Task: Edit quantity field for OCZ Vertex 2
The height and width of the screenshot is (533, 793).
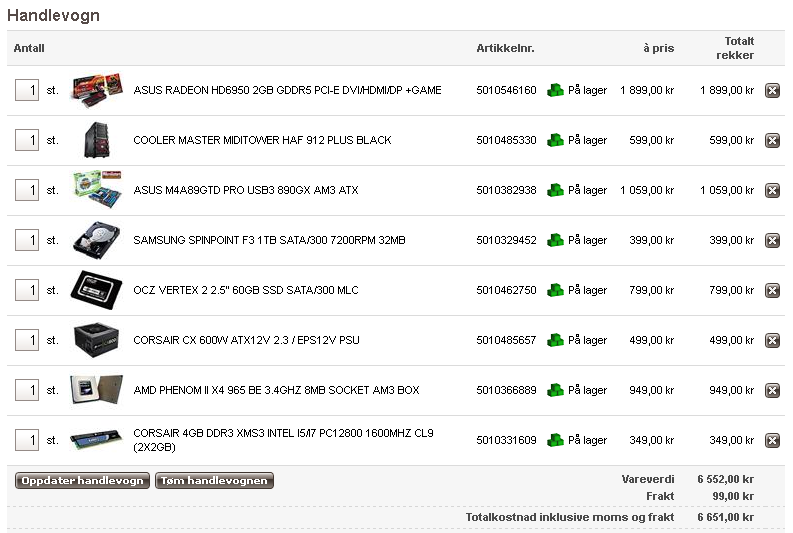Action: pyautogui.click(x=27, y=290)
